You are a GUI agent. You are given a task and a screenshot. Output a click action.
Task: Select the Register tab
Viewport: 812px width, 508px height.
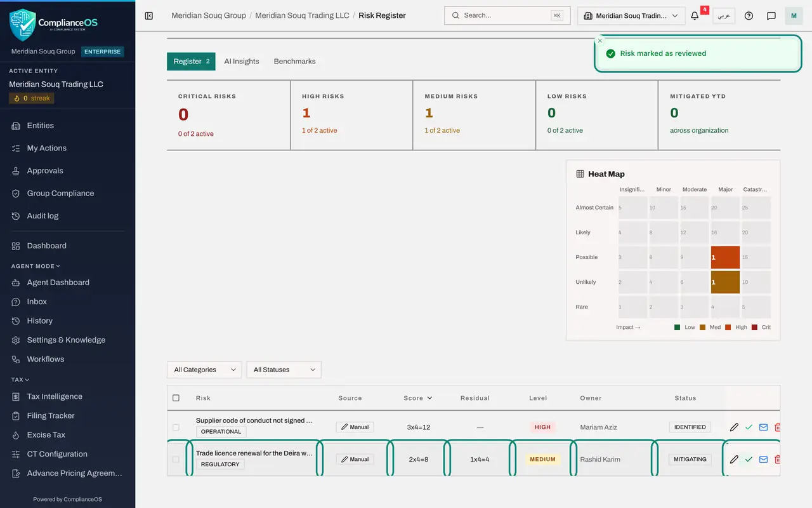tap(191, 62)
